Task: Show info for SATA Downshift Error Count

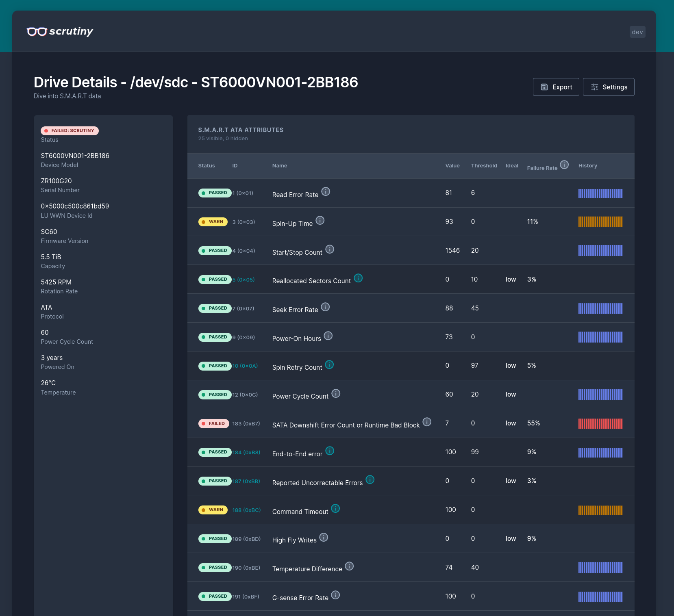Action: (427, 422)
